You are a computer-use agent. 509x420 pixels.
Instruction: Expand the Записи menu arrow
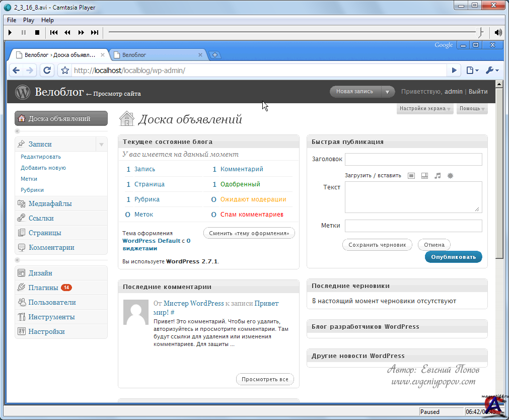click(x=101, y=145)
